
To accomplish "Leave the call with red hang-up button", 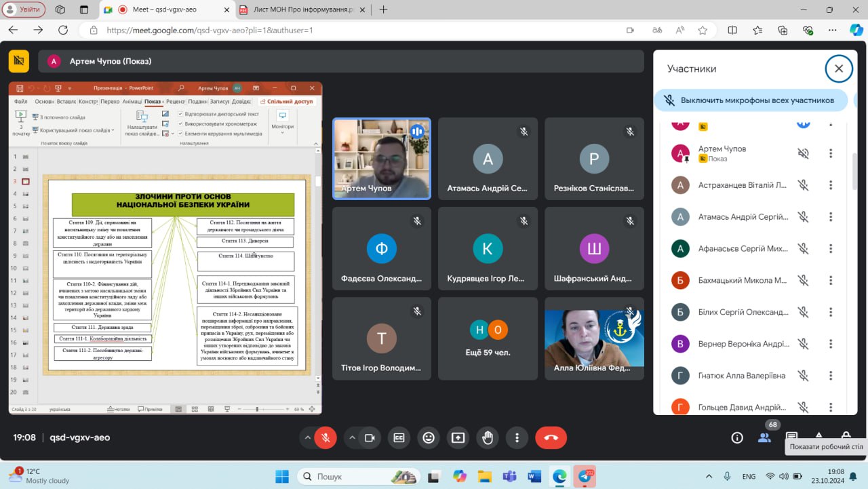I will click(x=551, y=438).
